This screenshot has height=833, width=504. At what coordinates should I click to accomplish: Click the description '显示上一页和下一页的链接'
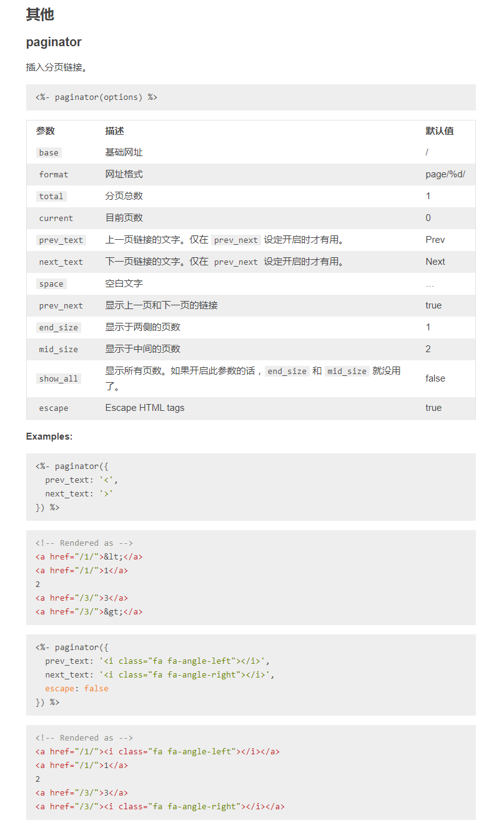click(161, 305)
